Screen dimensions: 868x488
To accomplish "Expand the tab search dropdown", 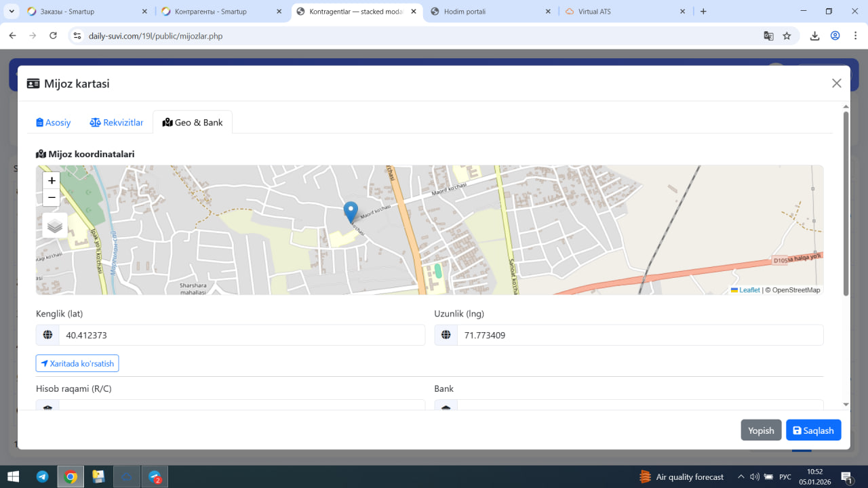I will point(12,12).
